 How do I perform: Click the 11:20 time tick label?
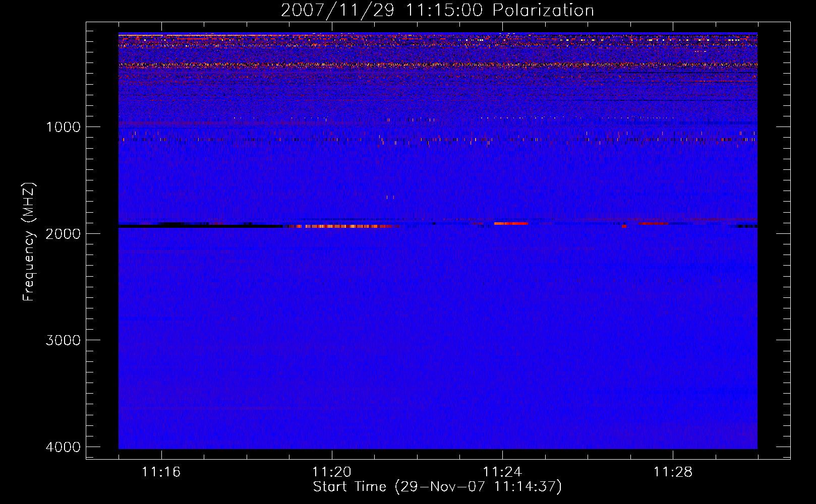tap(332, 472)
